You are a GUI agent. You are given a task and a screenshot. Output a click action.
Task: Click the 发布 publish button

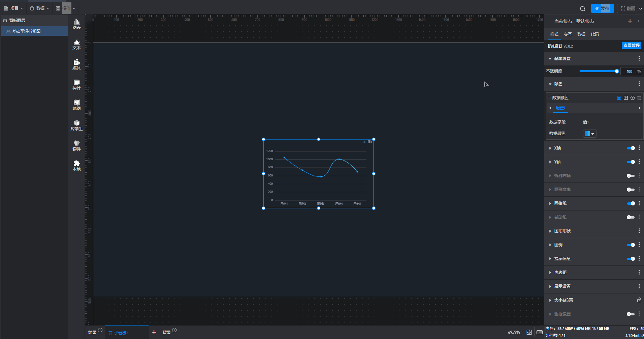coord(602,8)
